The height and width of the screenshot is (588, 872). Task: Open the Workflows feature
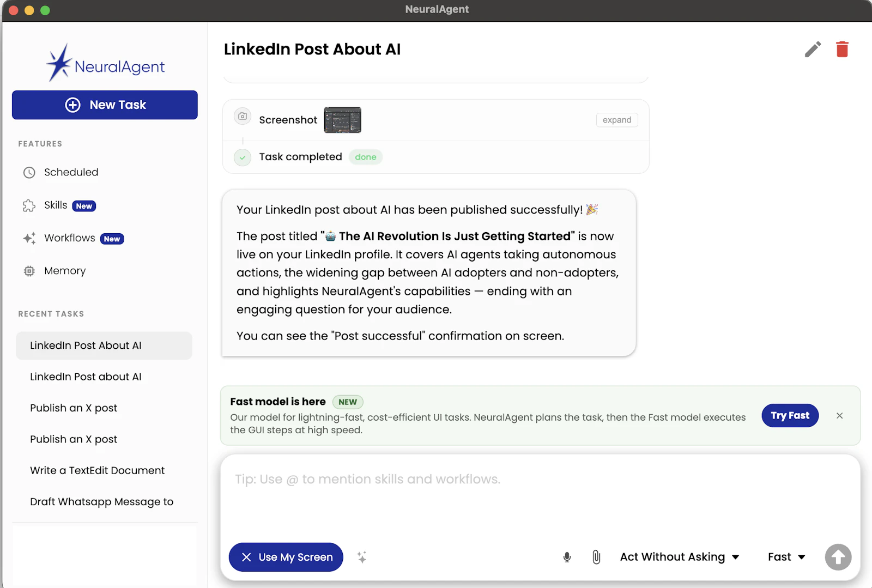pos(70,238)
